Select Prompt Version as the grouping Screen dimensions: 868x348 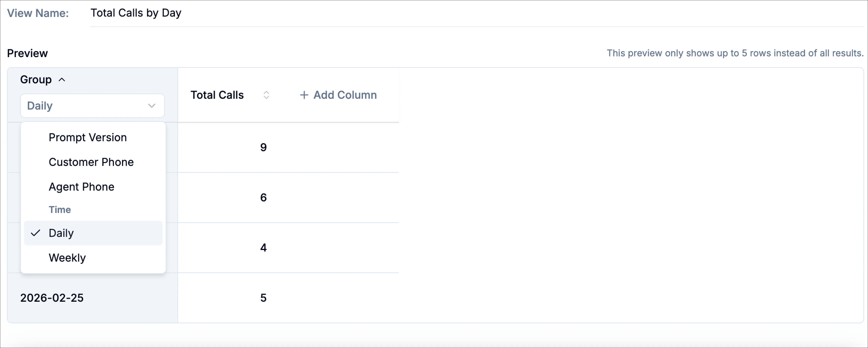pyautogui.click(x=88, y=137)
